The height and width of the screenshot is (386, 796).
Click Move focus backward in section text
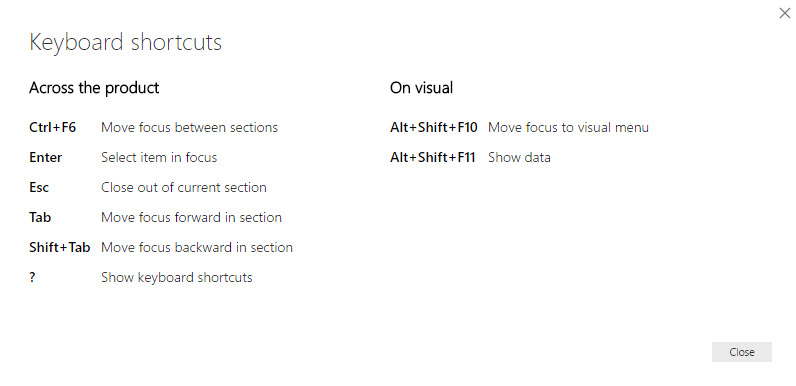[x=197, y=247]
